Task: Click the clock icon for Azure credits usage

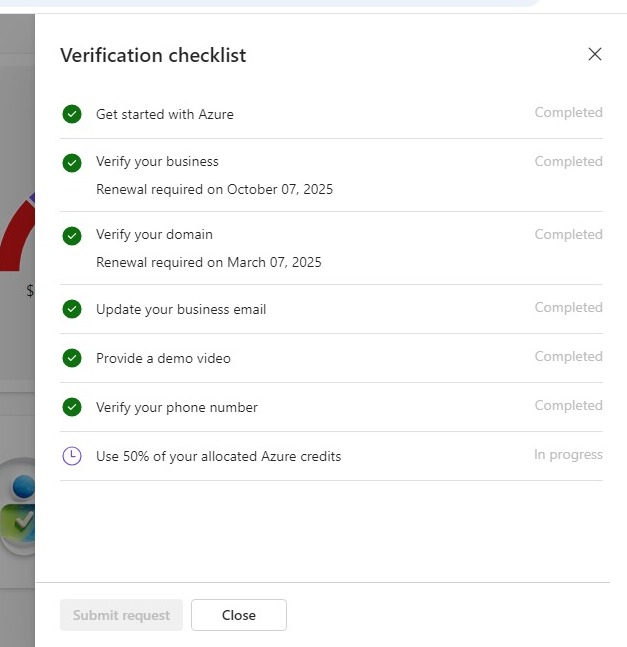Action: (72, 456)
